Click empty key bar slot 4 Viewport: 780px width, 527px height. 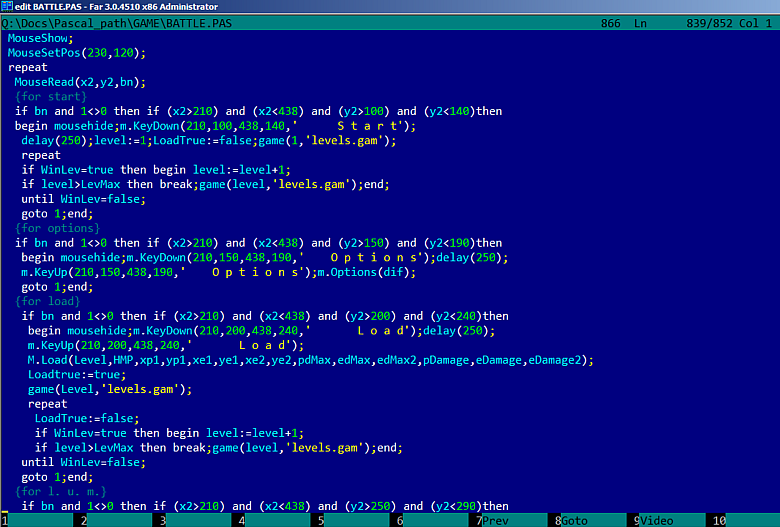point(274,521)
